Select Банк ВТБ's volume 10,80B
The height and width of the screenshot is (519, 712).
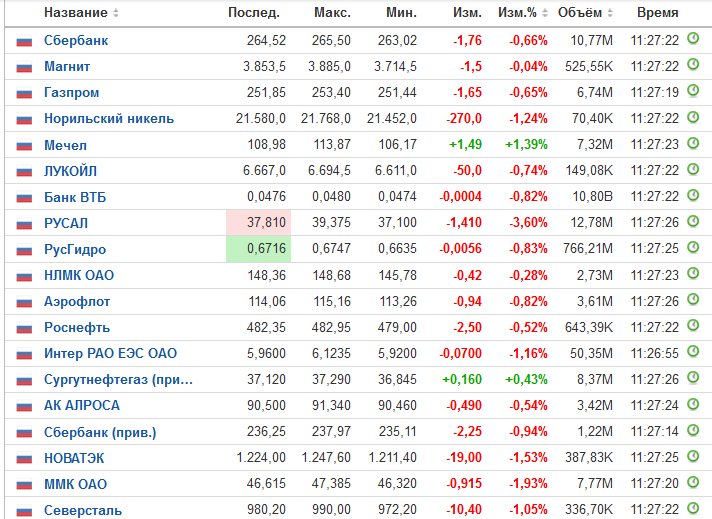tap(592, 197)
